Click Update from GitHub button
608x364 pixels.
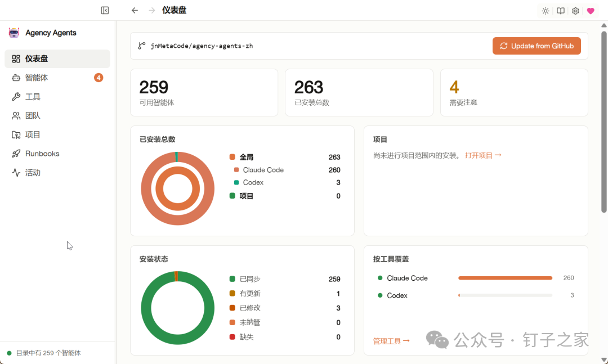(x=537, y=46)
